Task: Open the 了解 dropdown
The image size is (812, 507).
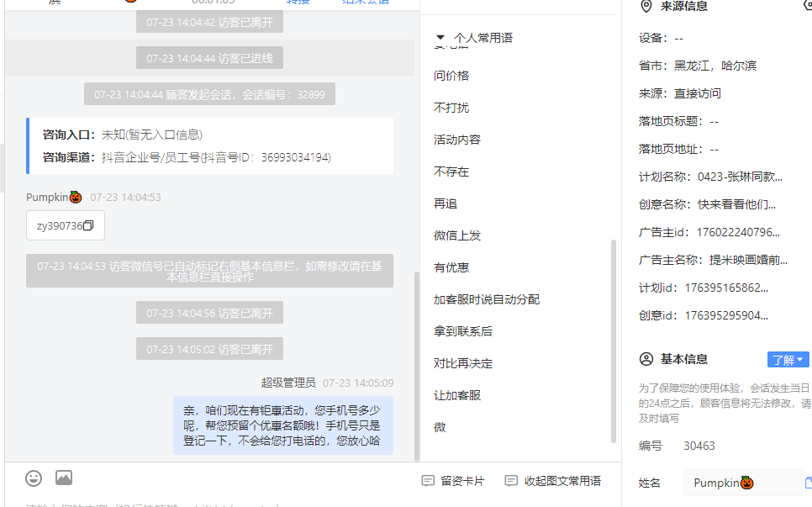Action: point(788,359)
